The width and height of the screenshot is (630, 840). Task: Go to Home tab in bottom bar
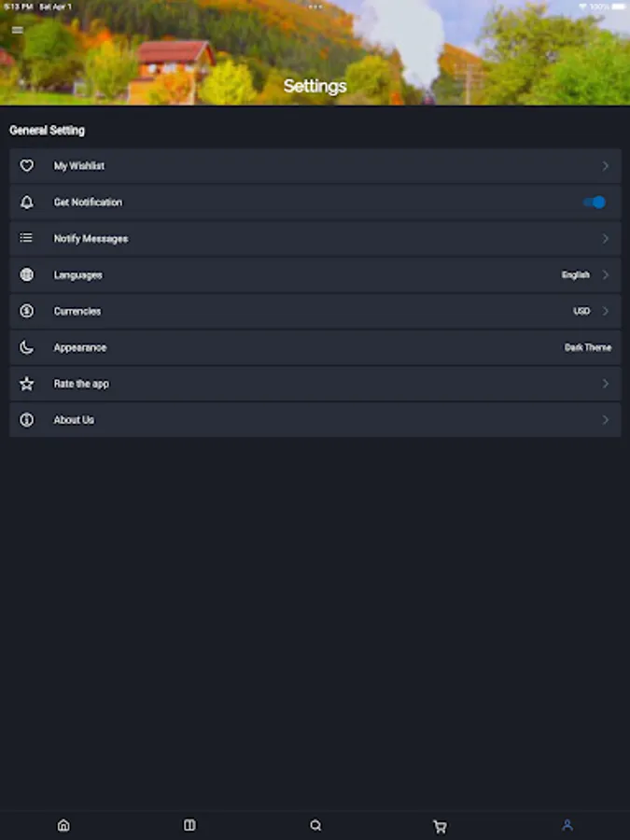(x=63, y=825)
